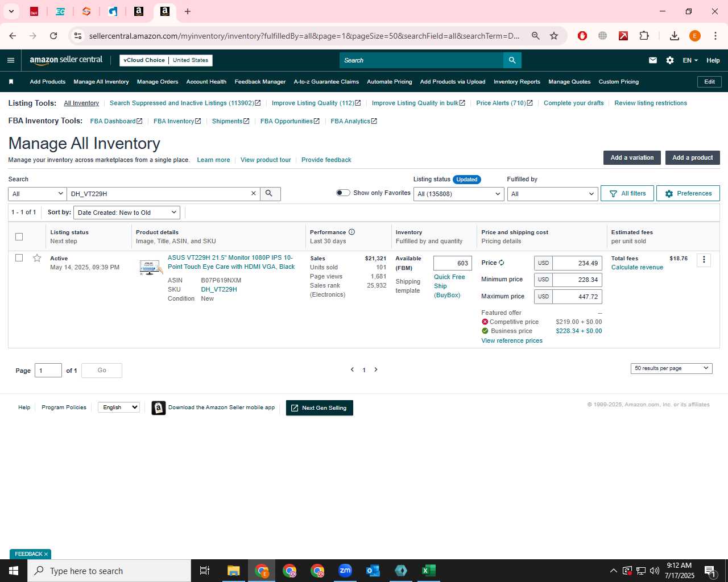Click the Calculate revenue link
The height and width of the screenshot is (582, 728).
tap(637, 267)
